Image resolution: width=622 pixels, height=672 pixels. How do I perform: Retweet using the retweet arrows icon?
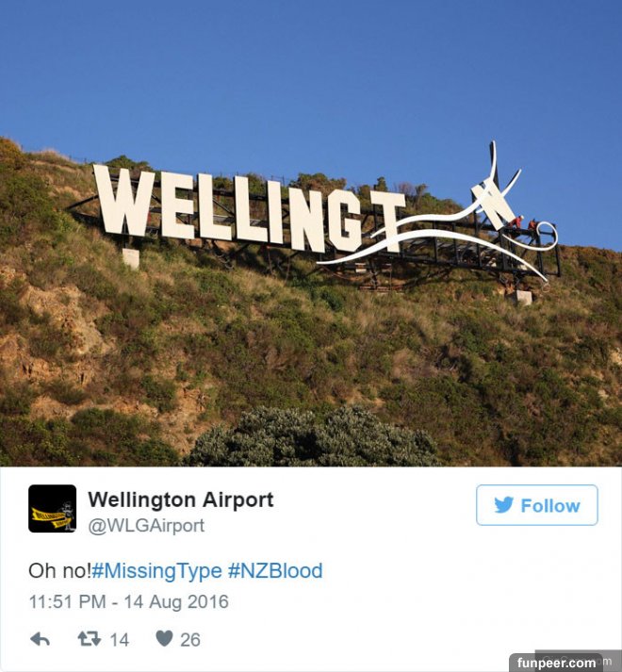(x=90, y=639)
